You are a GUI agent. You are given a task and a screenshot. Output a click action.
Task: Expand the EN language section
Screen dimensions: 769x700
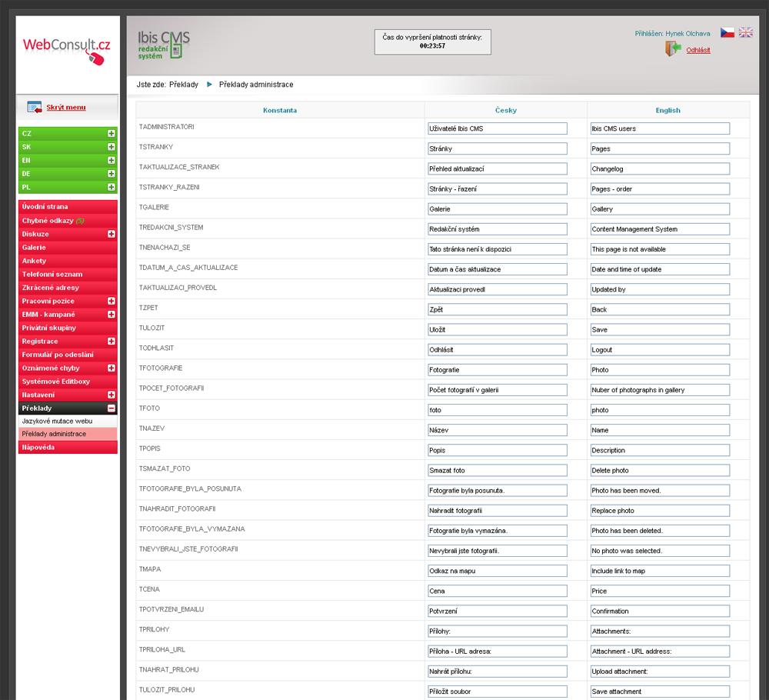coord(112,160)
